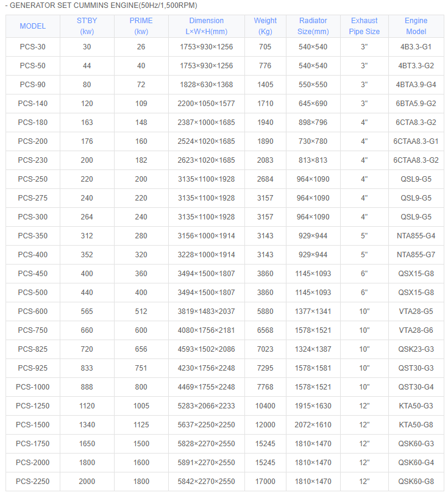The image size is (448, 495).
Task: Select the PCS-750 model cell
Action: (33, 330)
